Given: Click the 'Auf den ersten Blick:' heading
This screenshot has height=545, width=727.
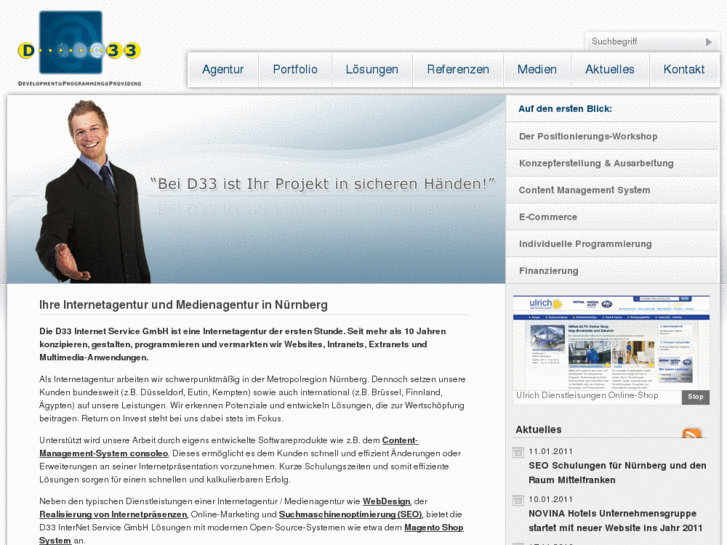Looking at the screenshot, I should coord(565,109).
